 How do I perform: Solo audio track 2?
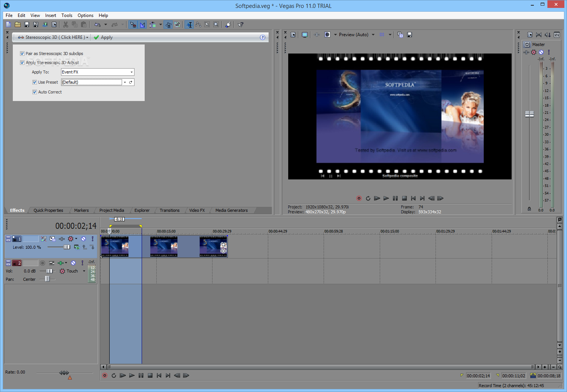click(x=83, y=263)
